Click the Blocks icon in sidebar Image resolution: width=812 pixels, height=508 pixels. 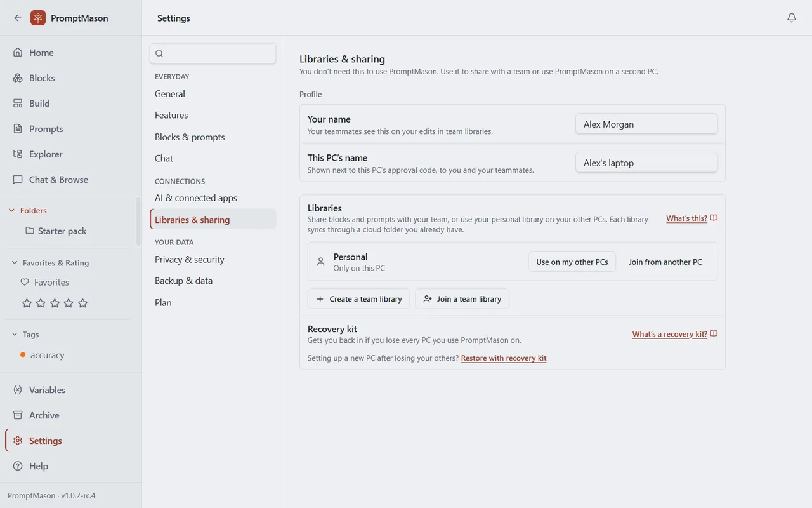18,78
